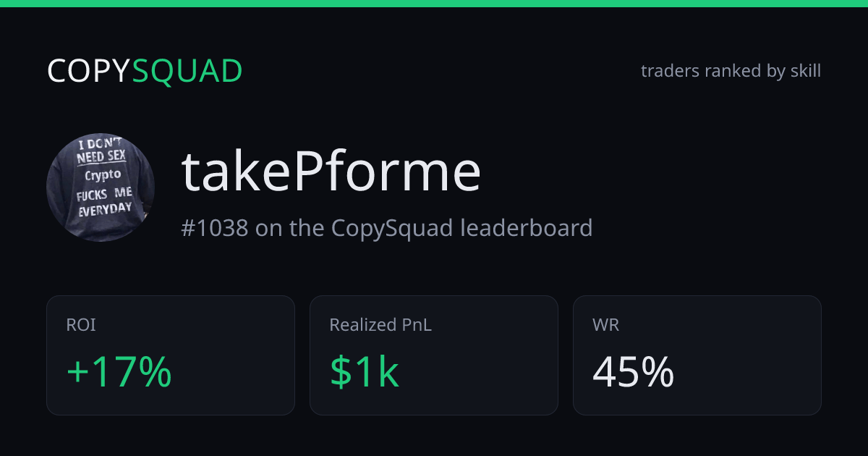The image size is (868, 456).
Task: Open the Realized PnL stat card
Action: (434, 355)
